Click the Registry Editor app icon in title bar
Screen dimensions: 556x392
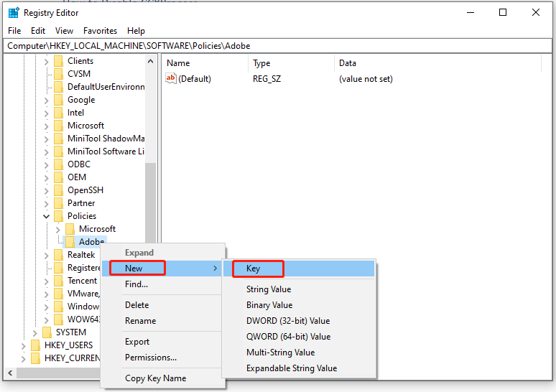[14, 13]
